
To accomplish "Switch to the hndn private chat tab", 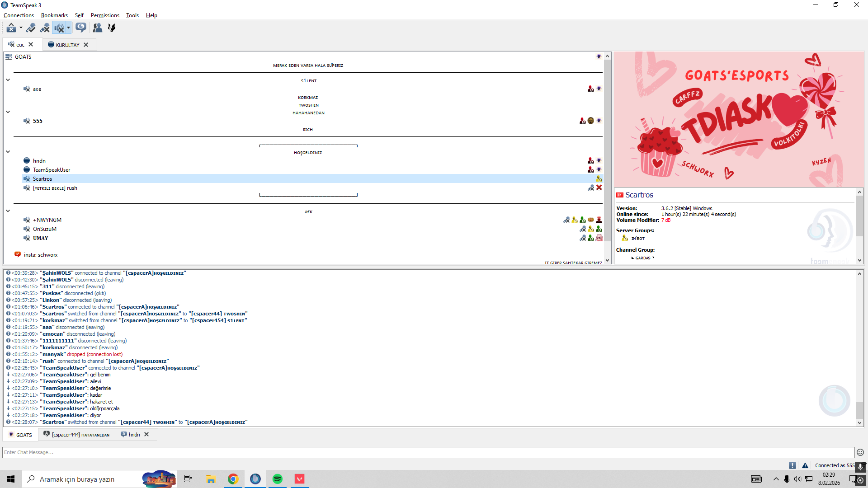I will tap(130, 435).
